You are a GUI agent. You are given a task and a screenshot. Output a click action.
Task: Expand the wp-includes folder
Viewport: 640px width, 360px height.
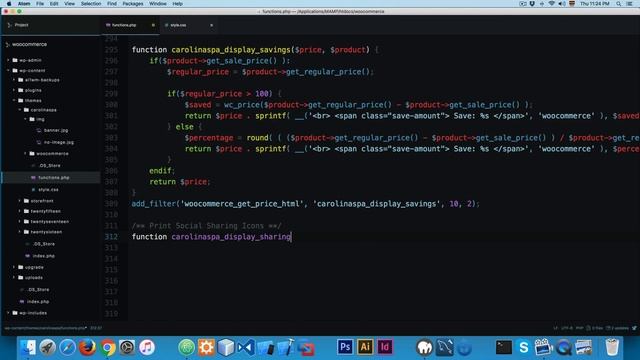point(8,313)
